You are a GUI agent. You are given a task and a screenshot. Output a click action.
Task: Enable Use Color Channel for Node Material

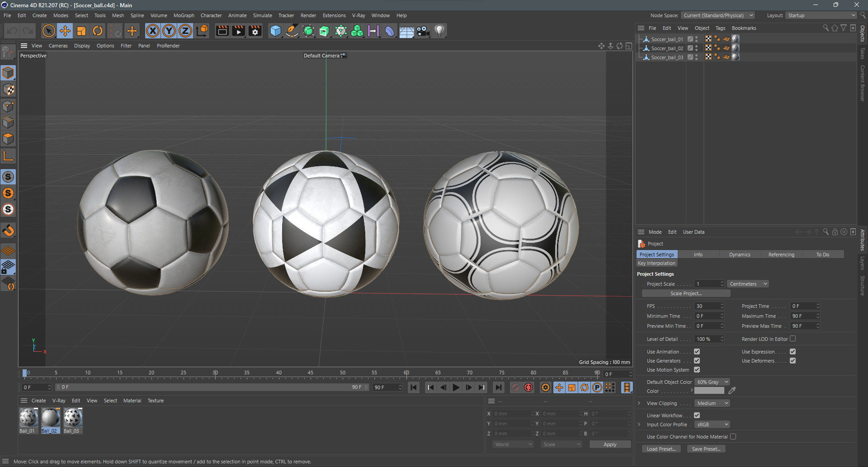click(733, 437)
